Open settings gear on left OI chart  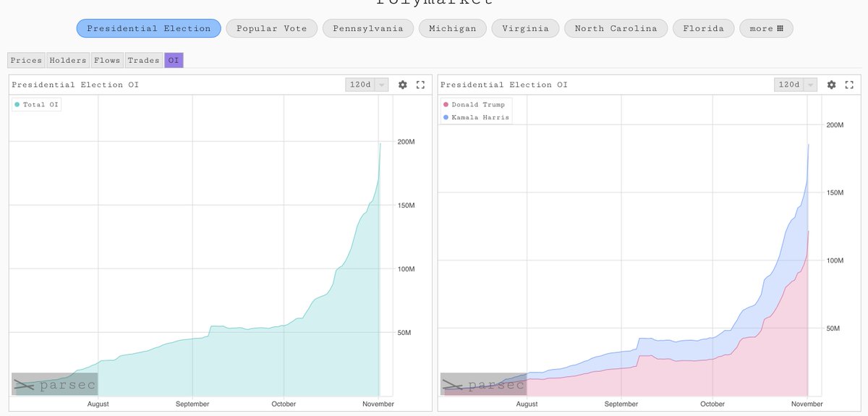tap(403, 85)
